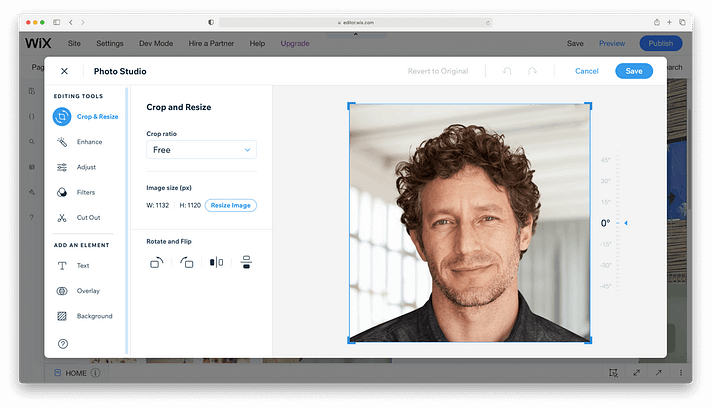Flip the image vertically
Screen dimensions: 712x409
(245, 262)
